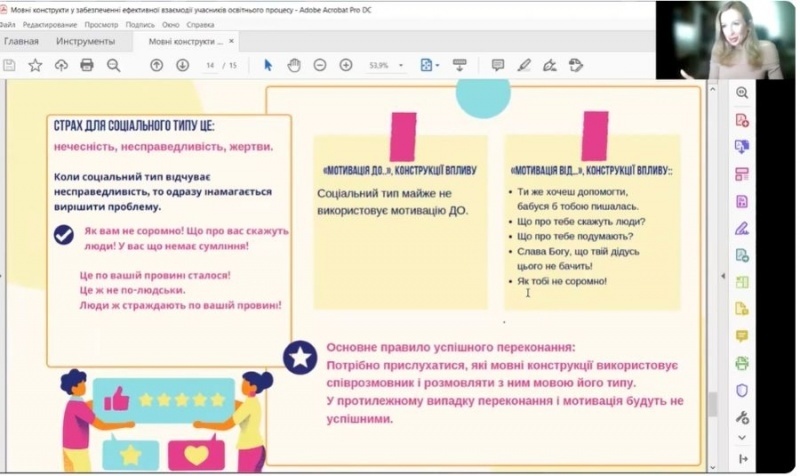
Task: Go to the next page with down arrow
Action: point(182,65)
